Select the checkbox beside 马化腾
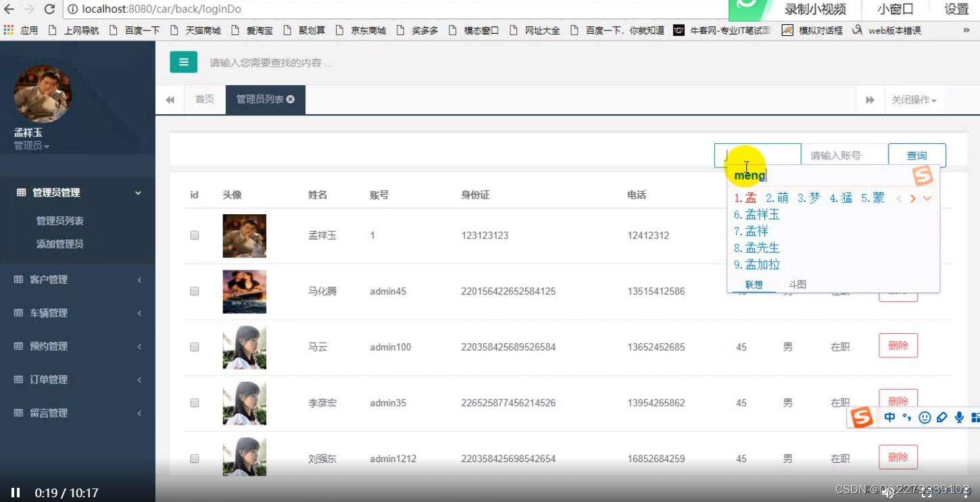 point(195,291)
